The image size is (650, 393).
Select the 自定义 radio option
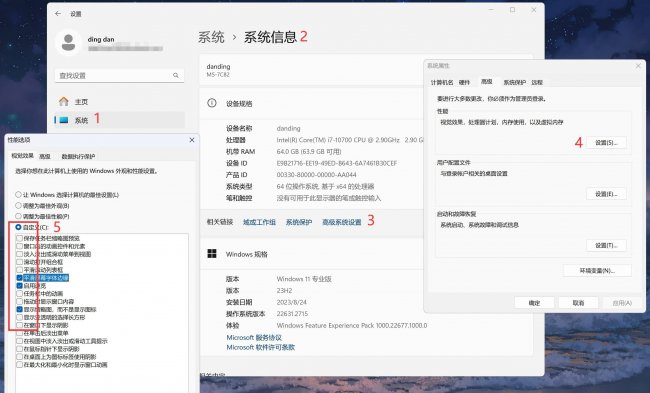(x=18, y=227)
